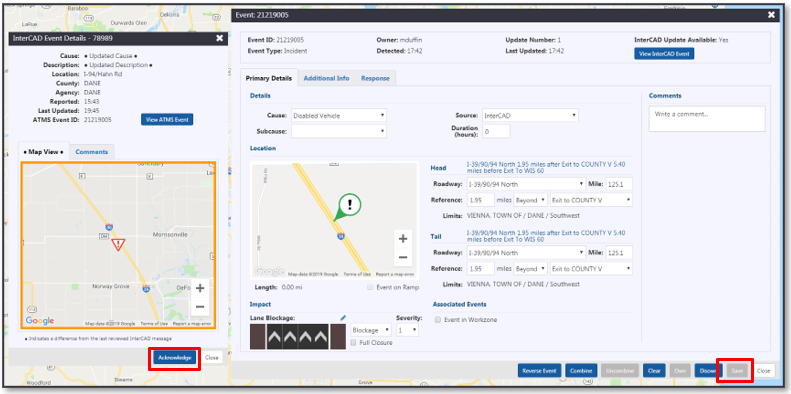Open the Severity dropdown
The image size is (791, 394).
click(x=408, y=330)
